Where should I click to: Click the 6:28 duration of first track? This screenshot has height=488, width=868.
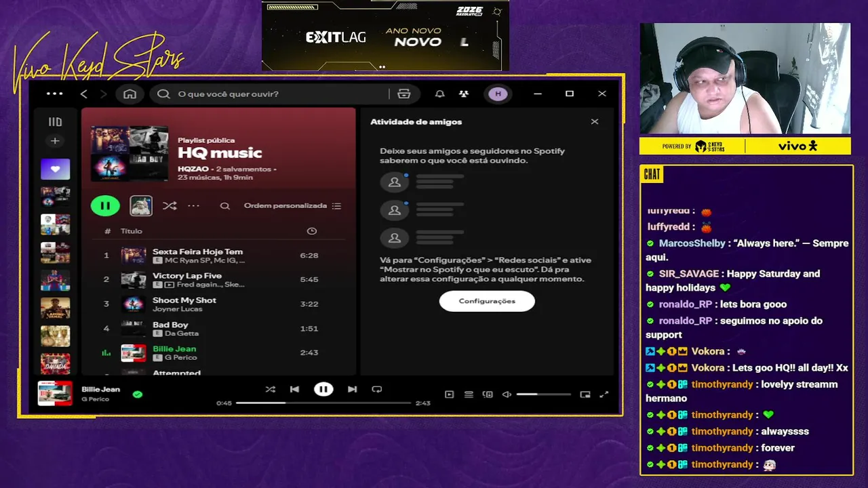[x=309, y=256]
